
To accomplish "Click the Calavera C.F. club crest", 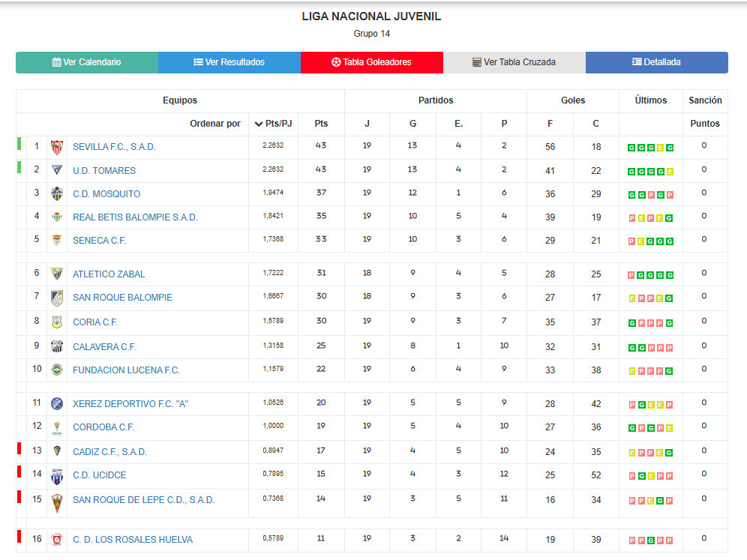I will 57,346.
